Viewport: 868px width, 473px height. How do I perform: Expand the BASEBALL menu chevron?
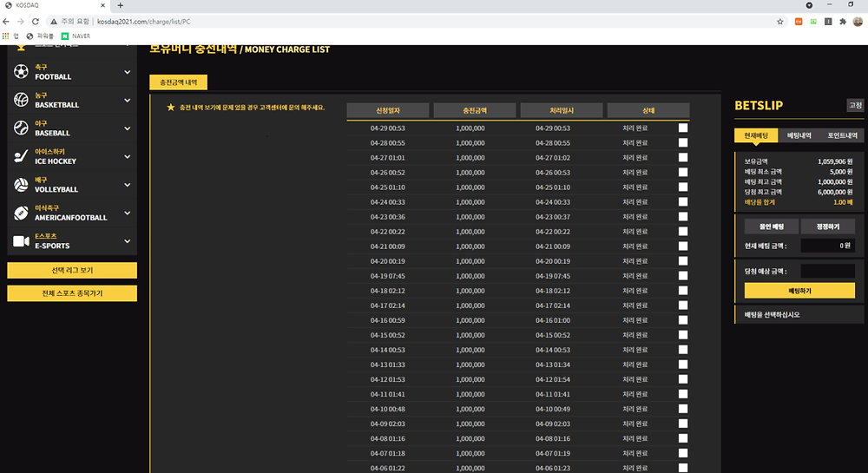click(128, 128)
